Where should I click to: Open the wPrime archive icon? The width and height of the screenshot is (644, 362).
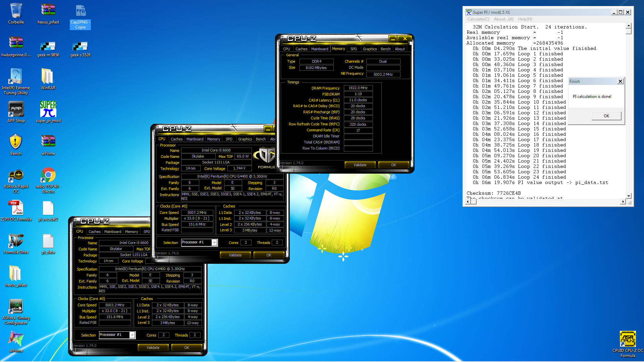[x=48, y=145]
